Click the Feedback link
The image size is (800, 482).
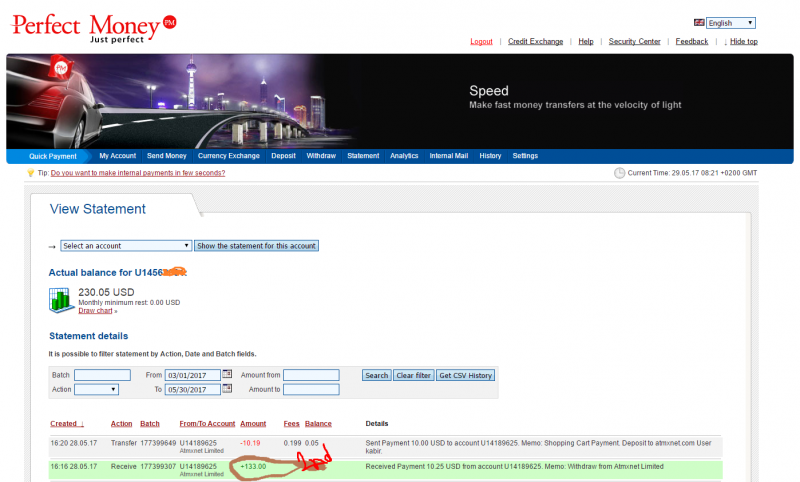692,41
